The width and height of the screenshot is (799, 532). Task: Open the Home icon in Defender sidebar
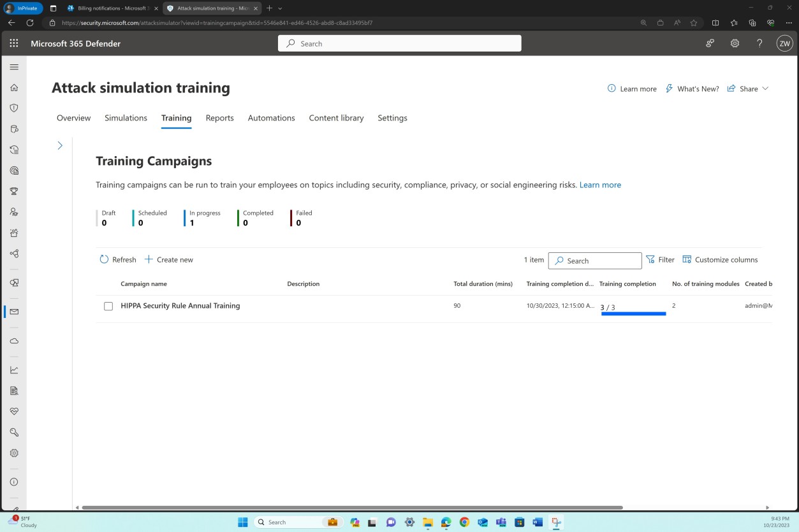click(x=14, y=87)
